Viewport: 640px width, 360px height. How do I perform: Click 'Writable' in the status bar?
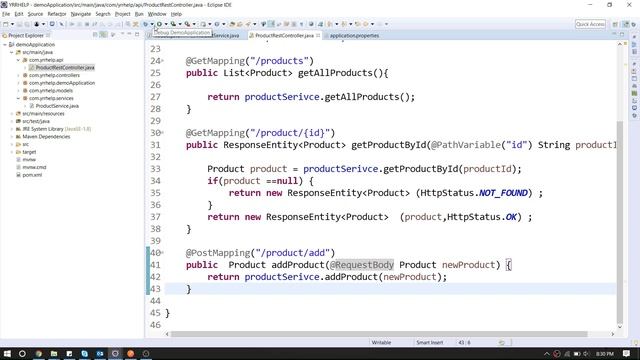(381, 342)
